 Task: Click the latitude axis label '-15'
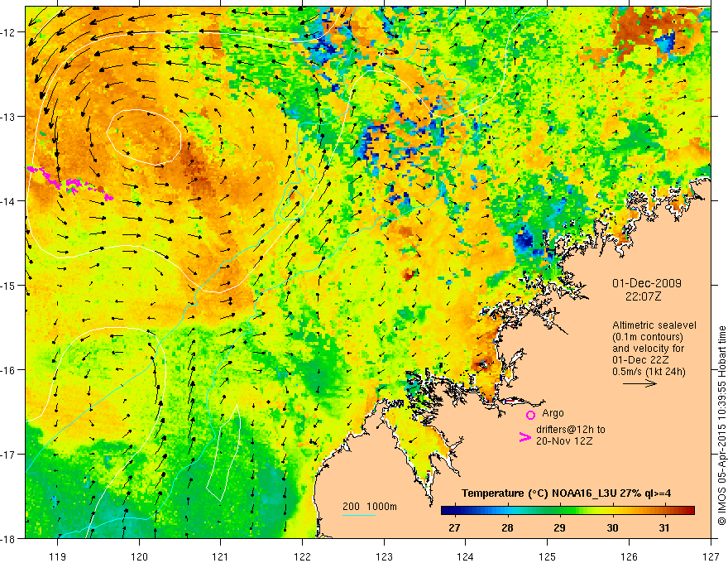coord(10,286)
